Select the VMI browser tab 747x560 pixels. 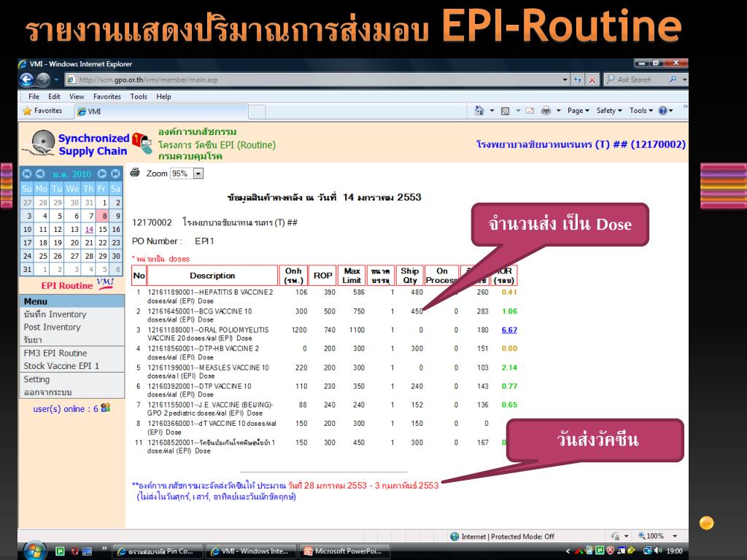162,112
